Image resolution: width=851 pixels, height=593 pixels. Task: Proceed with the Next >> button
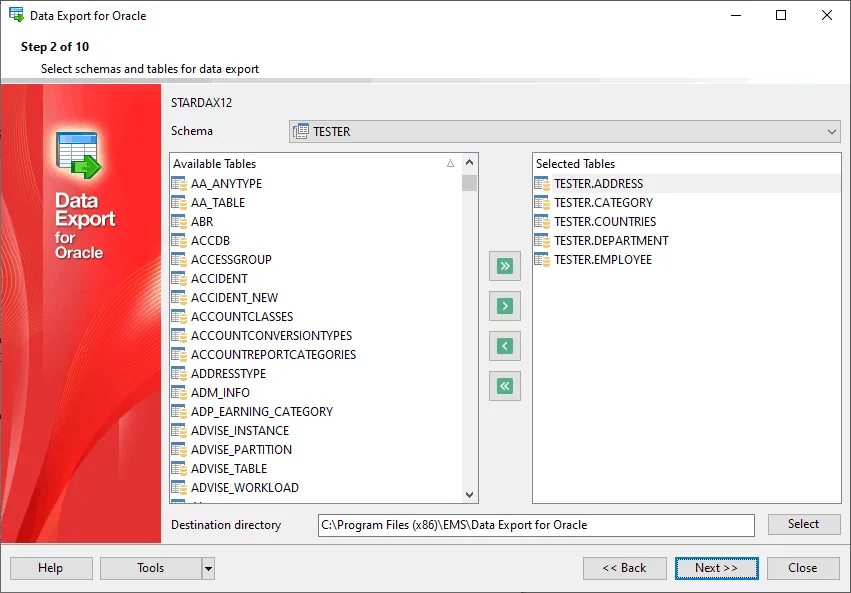(x=716, y=568)
